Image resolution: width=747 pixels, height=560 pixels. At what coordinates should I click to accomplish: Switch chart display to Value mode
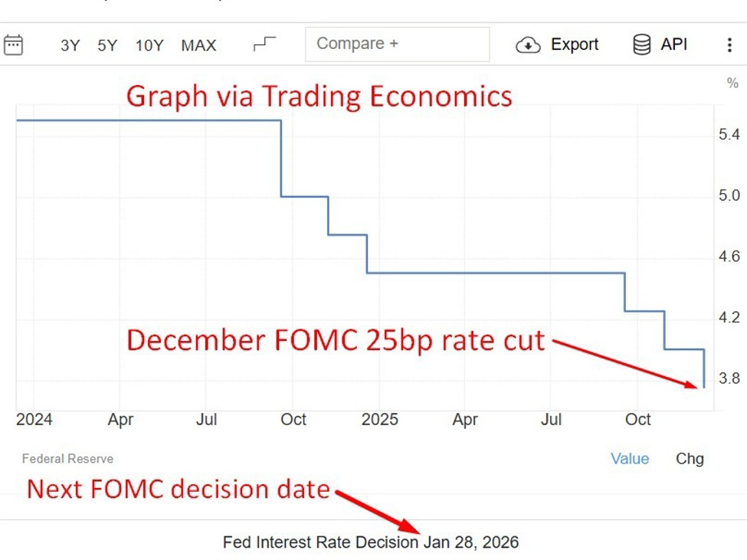[630, 458]
